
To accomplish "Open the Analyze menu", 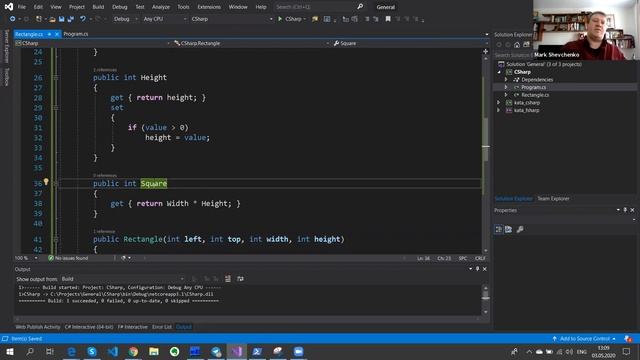I will (161, 7).
